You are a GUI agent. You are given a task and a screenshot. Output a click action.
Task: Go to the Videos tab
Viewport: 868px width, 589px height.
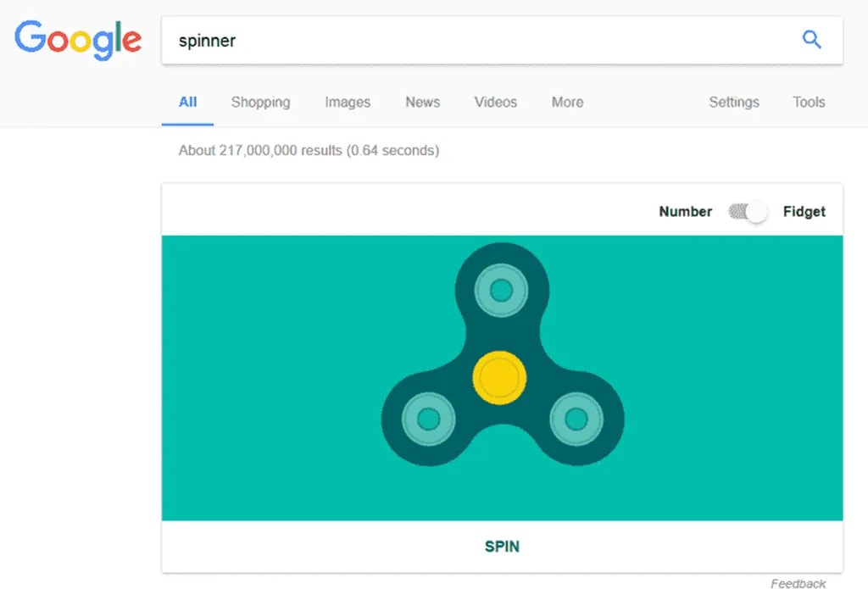click(x=495, y=102)
